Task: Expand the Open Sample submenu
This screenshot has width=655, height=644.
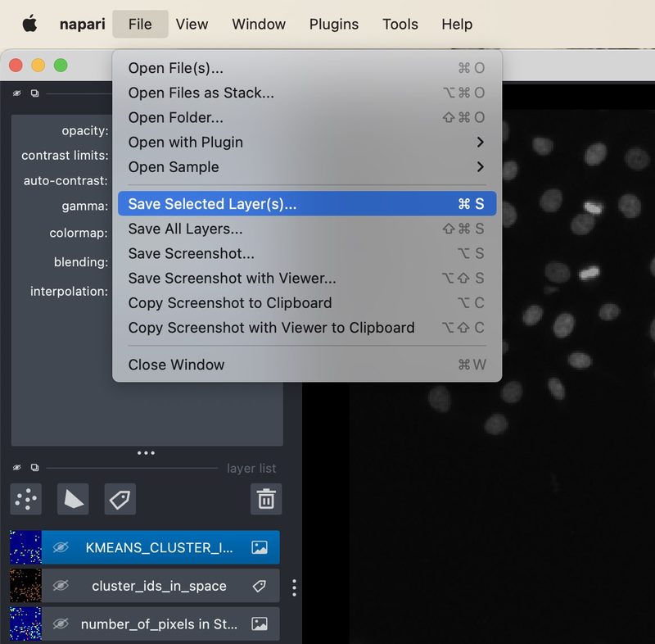Action: 307,167
